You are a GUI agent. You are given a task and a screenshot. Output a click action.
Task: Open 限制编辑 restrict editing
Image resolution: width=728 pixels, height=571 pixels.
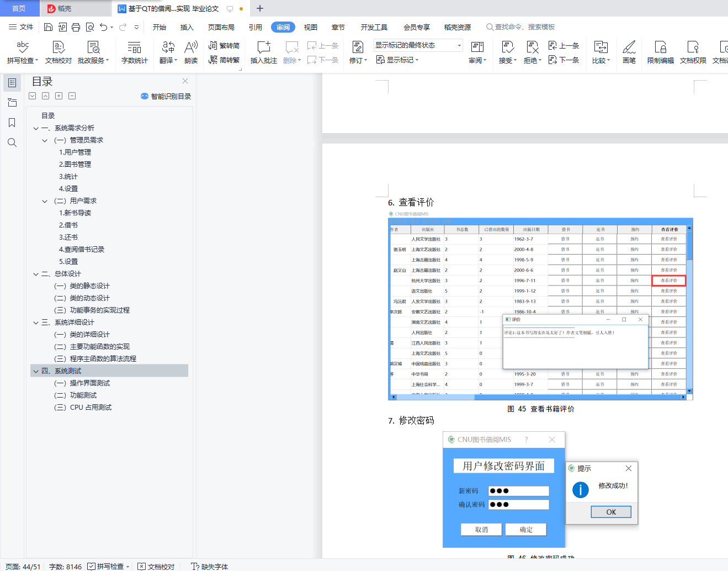click(661, 52)
